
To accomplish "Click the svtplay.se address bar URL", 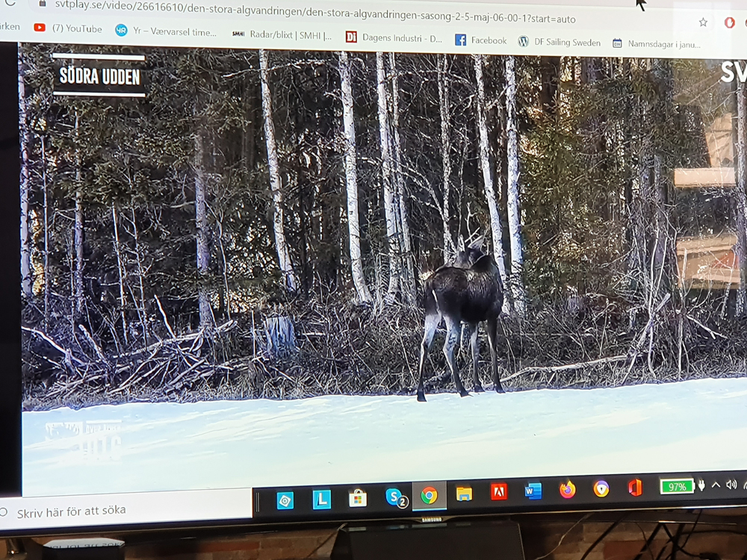I will [314, 13].
